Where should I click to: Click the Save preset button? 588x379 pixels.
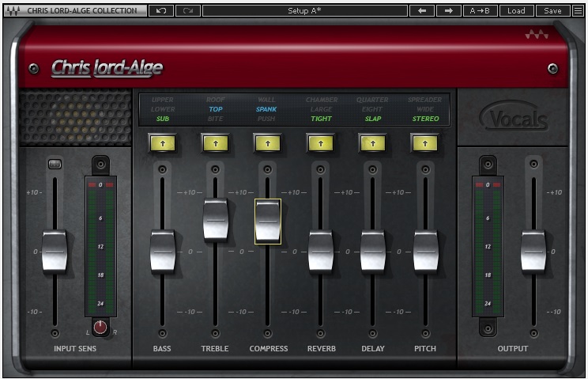552,10
